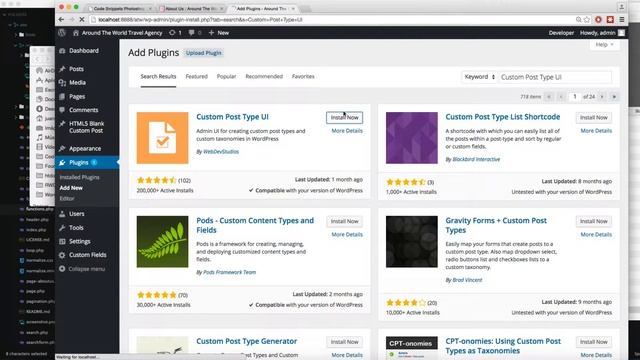
Task: Open the updates indicator in admin bar
Action: click(175, 33)
